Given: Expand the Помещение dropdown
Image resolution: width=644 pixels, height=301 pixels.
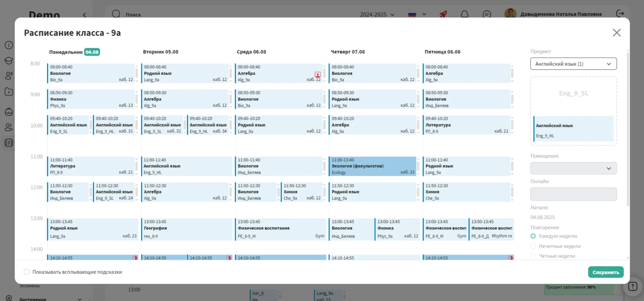Looking at the screenshot, I should pos(573,168).
